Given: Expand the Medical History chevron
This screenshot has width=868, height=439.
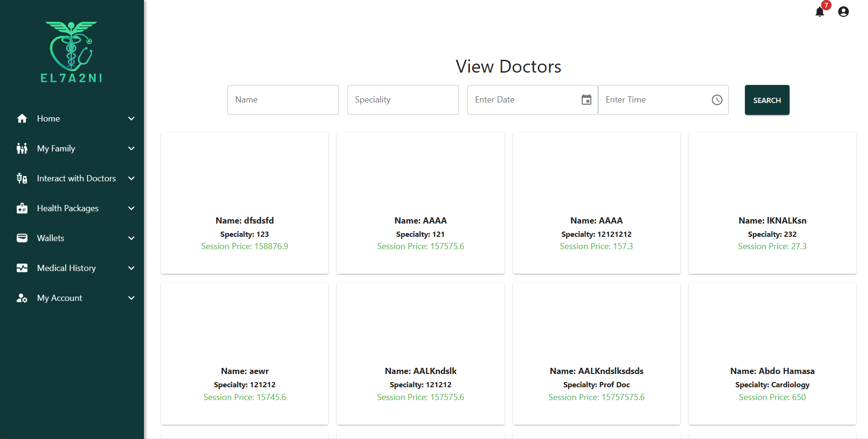Looking at the screenshot, I should point(132,268).
